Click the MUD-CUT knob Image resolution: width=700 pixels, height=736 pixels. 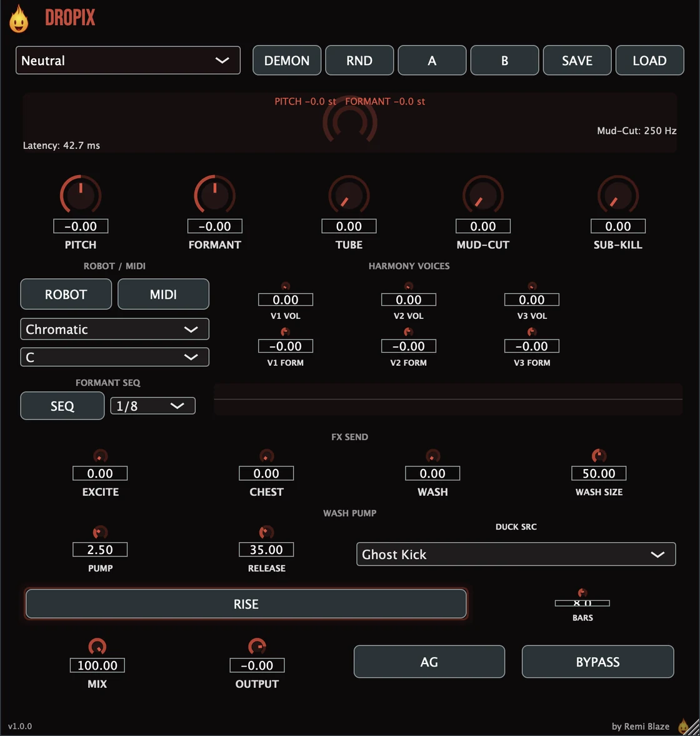(483, 195)
